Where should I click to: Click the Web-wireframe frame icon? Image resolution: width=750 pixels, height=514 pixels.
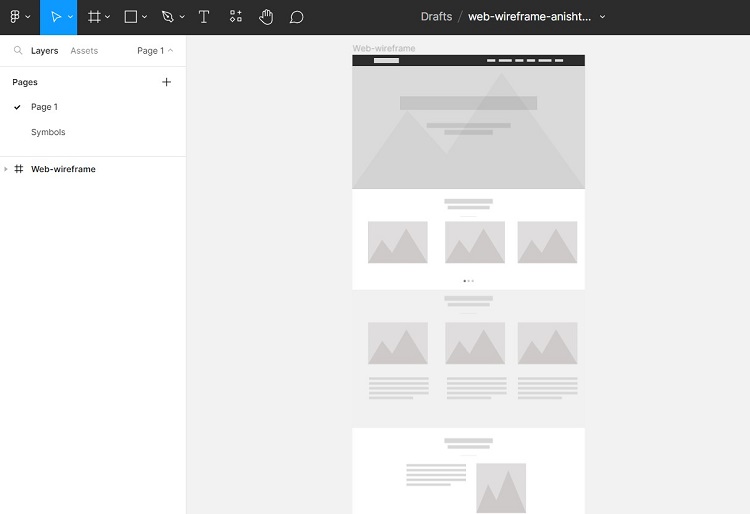(19, 169)
